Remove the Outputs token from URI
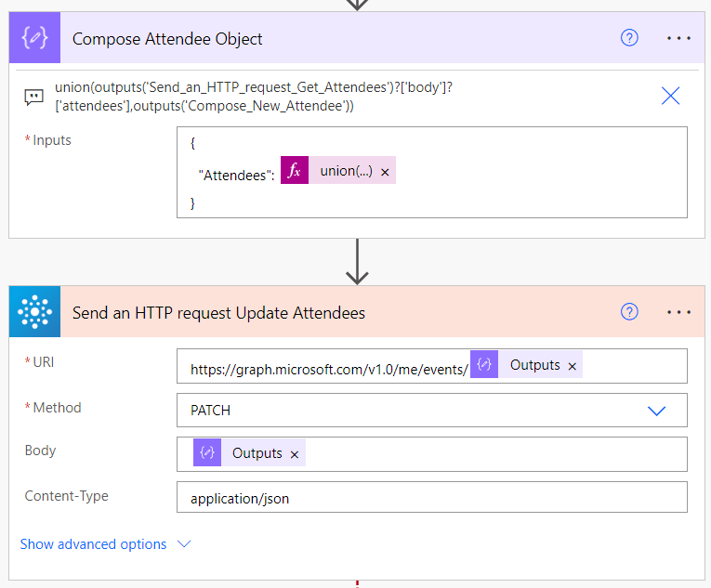Image resolution: width=711 pixels, height=588 pixels. [573, 367]
